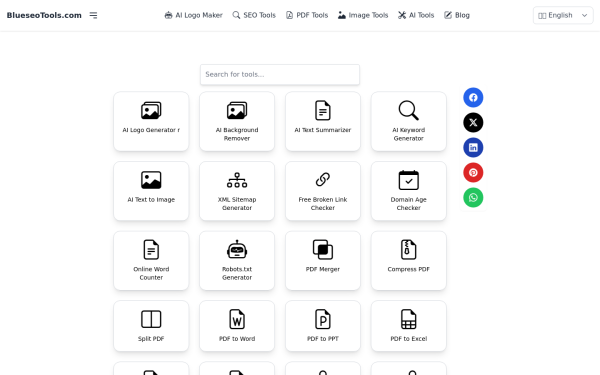Click the Domain Age Checker calendar icon
Viewport: 600px width, 375px height.
pos(409,180)
